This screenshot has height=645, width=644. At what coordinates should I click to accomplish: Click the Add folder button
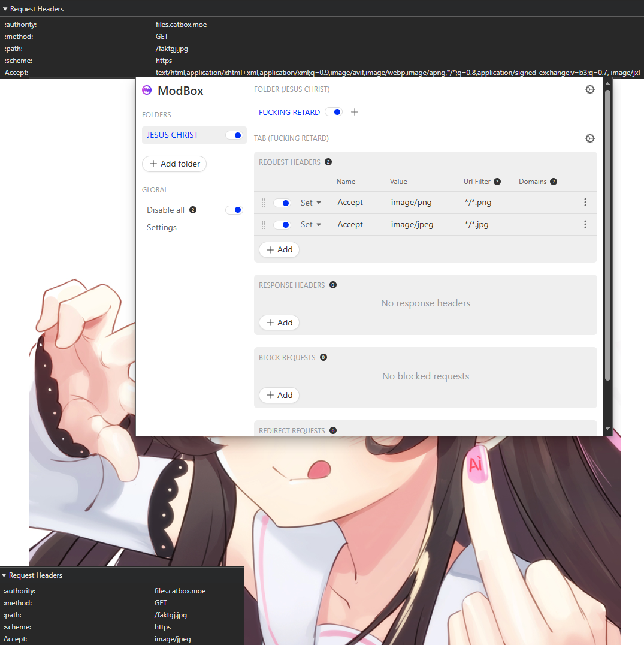[x=174, y=164]
